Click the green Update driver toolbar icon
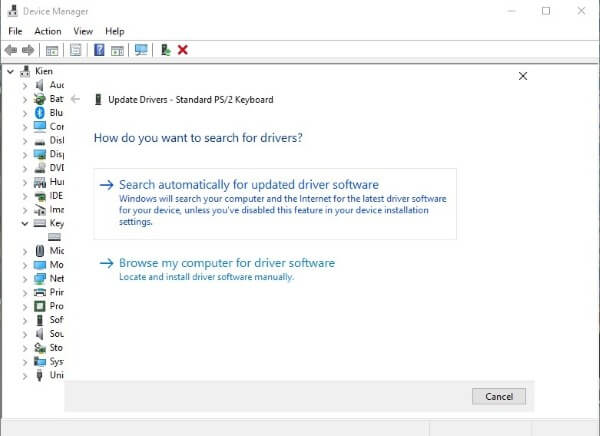 pyautogui.click(x=165, y=50)
